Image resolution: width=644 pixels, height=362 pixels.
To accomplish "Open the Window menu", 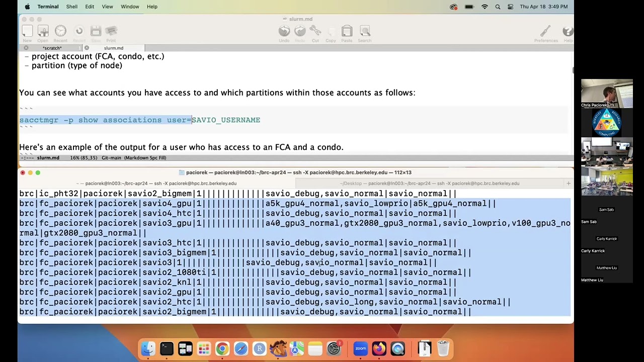I will click(x=130, y=7).
